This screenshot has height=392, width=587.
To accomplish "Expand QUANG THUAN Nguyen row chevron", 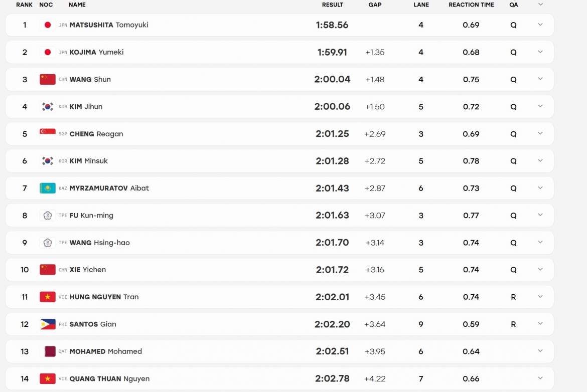I will 540,378.
